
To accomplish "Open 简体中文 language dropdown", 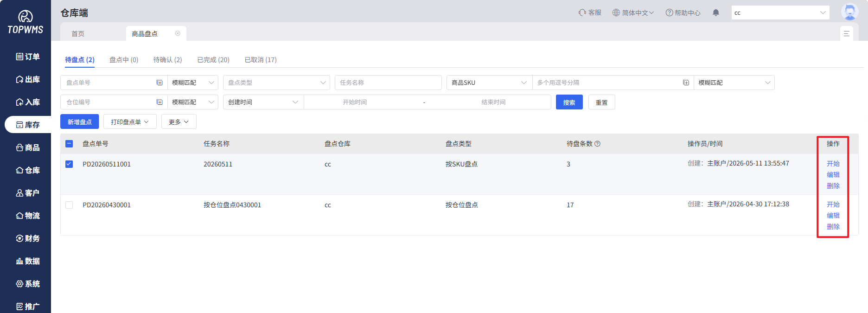I will 633,13.
